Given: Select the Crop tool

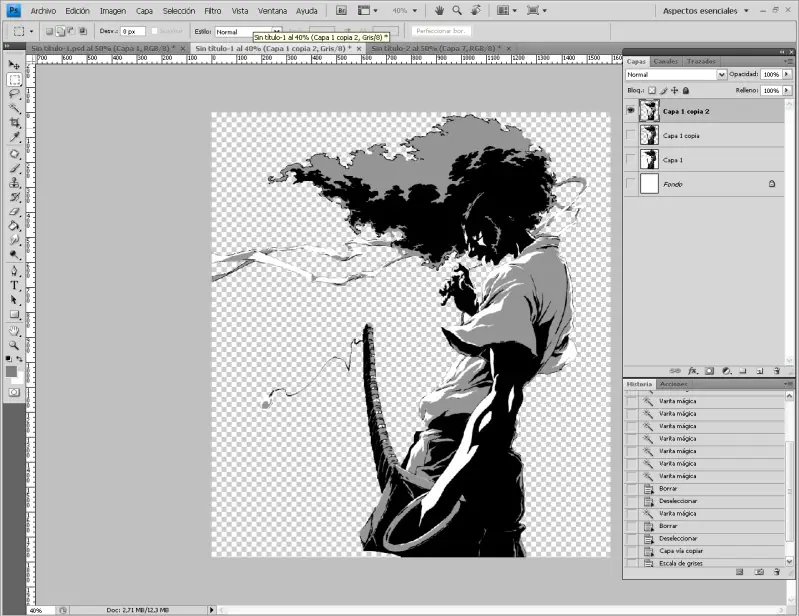Looking at the screenshot, I should pyautogui.click(x=14, y=123).
